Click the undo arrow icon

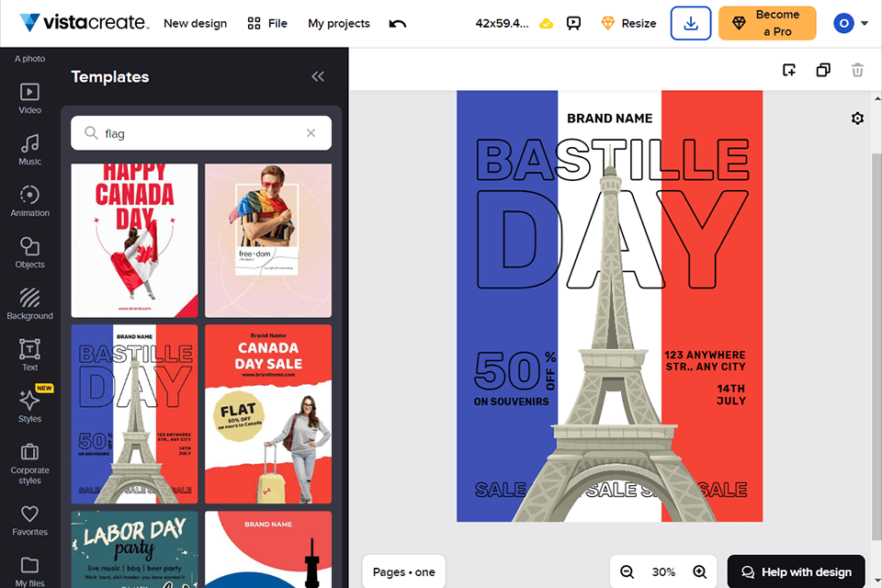pos(398,24)
